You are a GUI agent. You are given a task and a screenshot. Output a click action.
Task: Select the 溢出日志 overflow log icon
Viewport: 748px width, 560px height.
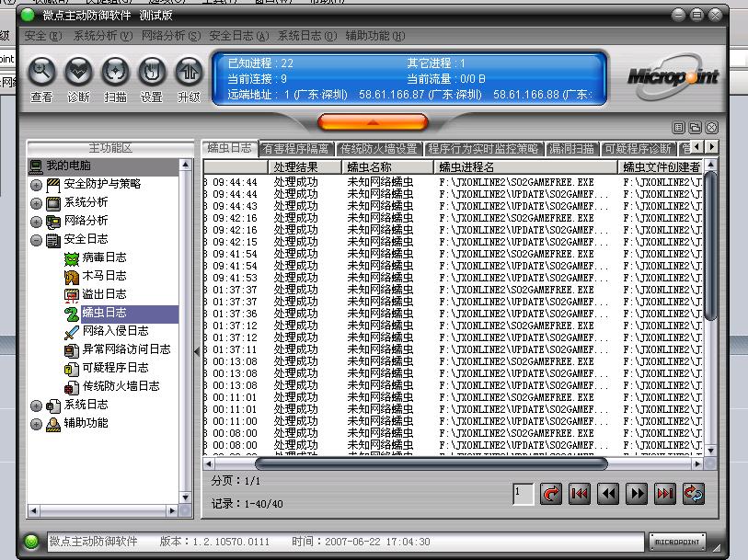click(72, 295)
